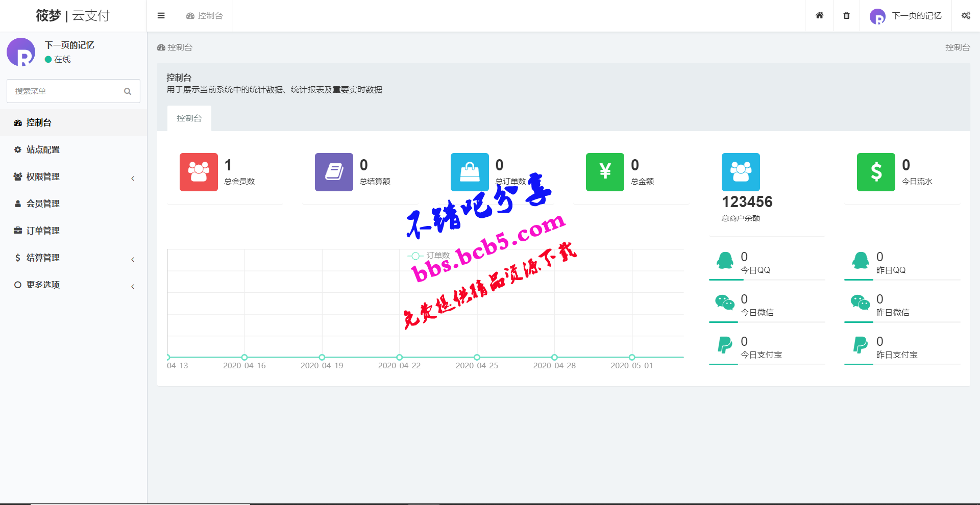Click the home icon in top bar
Image resolution: width=980 pixels, height=505 pixels.
819,16
